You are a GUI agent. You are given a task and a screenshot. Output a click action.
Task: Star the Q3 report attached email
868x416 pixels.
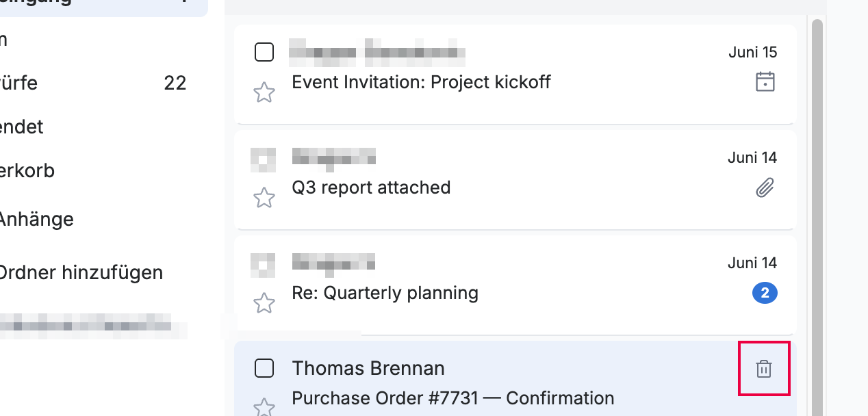point(264,198)
